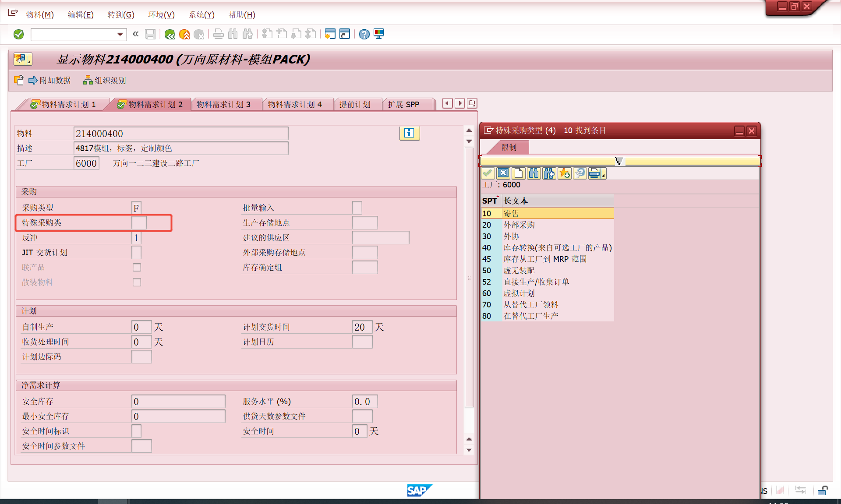This screenshot has width=841, height=504.
Task: Click the orange exit icon in toolbar
Action: (x=184, y=34)
